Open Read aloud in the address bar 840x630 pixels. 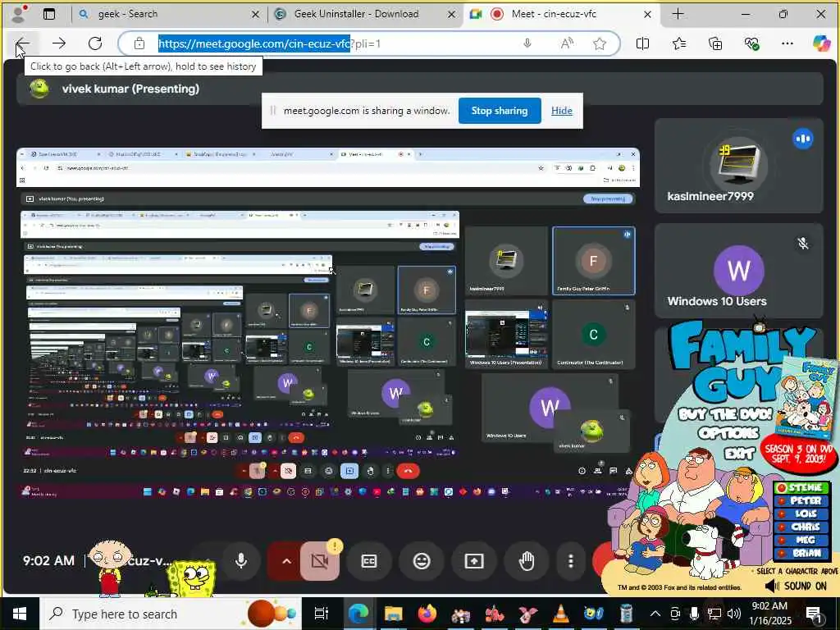pyautogui.click(x=567, y=43)
